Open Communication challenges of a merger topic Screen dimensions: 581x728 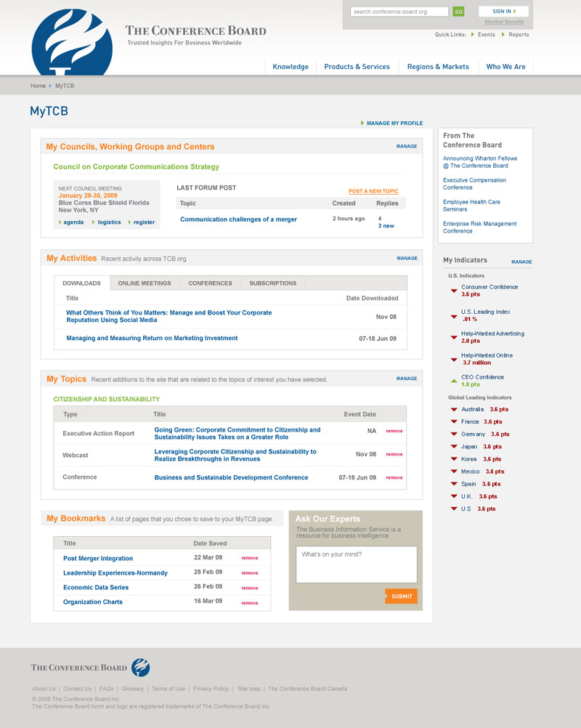tap(238, 219)
